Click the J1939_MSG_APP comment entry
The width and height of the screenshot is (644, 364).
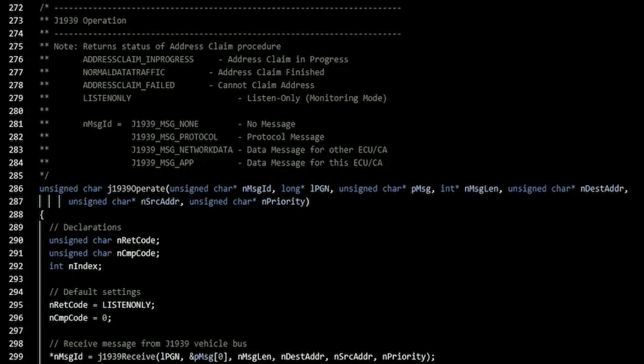click(162, 162)
